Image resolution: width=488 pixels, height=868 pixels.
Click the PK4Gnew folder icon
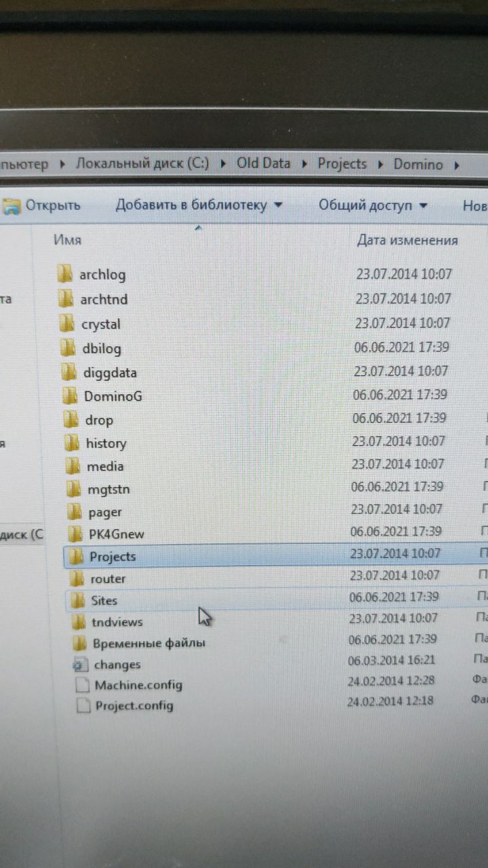(77, 533)
